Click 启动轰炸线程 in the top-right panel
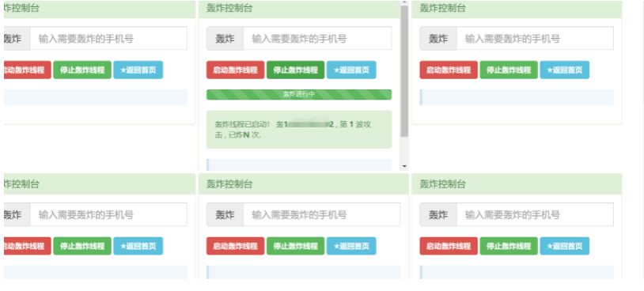 pyautogui.click(x=449, y=70)
